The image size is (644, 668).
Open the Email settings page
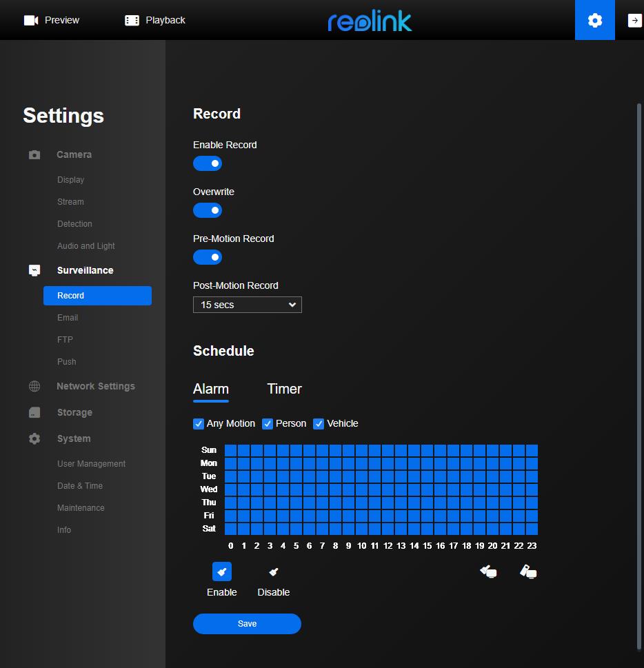point(68,318)
